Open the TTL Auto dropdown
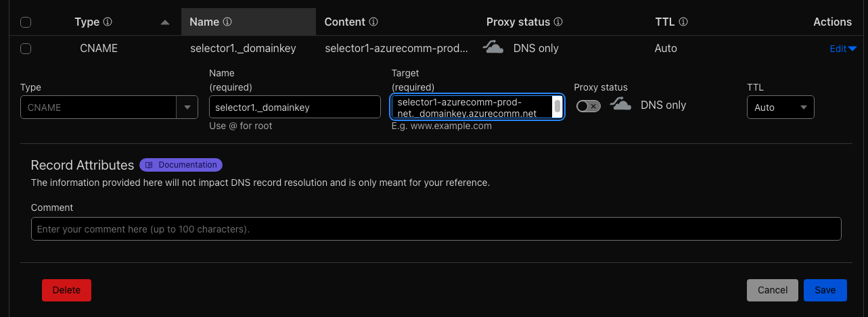The height and width of the screenshot is (317, 868). tap(781, 107)
